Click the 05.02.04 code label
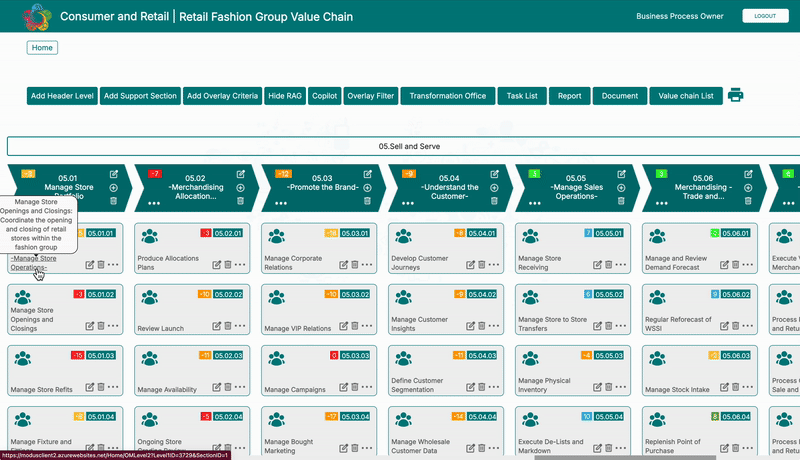800x460 pixels. (228, 417)
